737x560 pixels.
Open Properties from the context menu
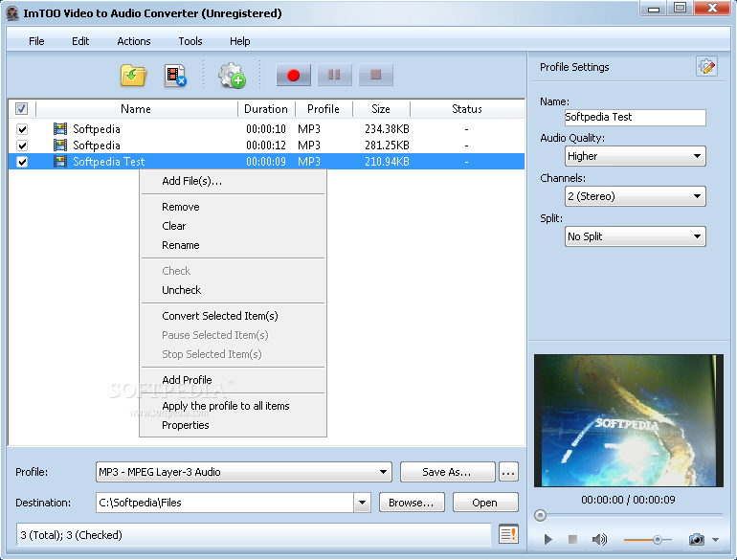click(x=234, y=425)
